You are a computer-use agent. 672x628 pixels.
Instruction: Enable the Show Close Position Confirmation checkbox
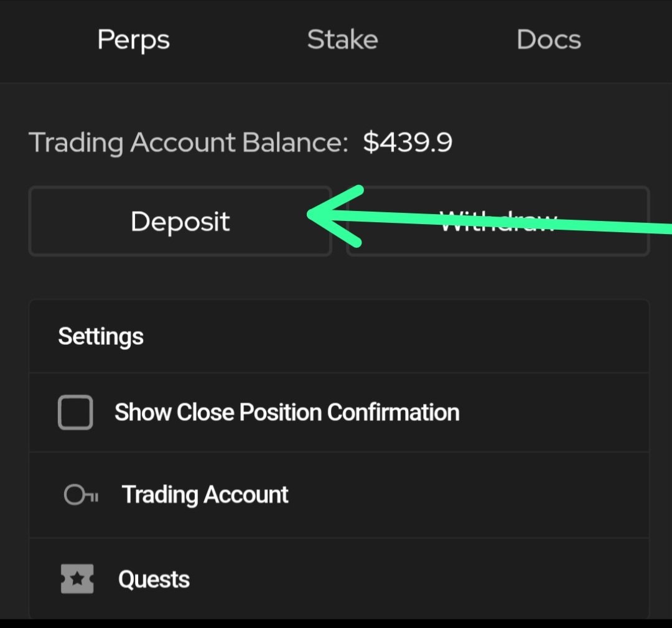(x=75, y=412)
